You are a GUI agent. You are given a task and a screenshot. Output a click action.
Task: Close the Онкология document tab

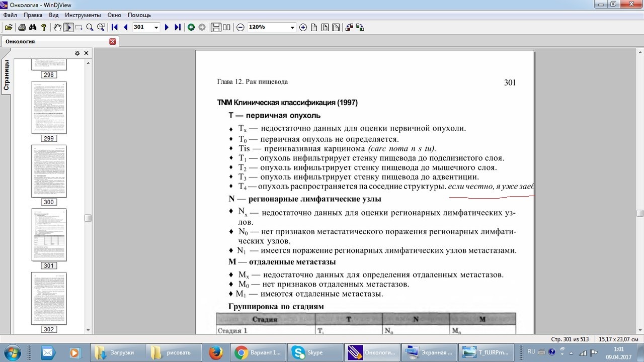tap(113, 41)
